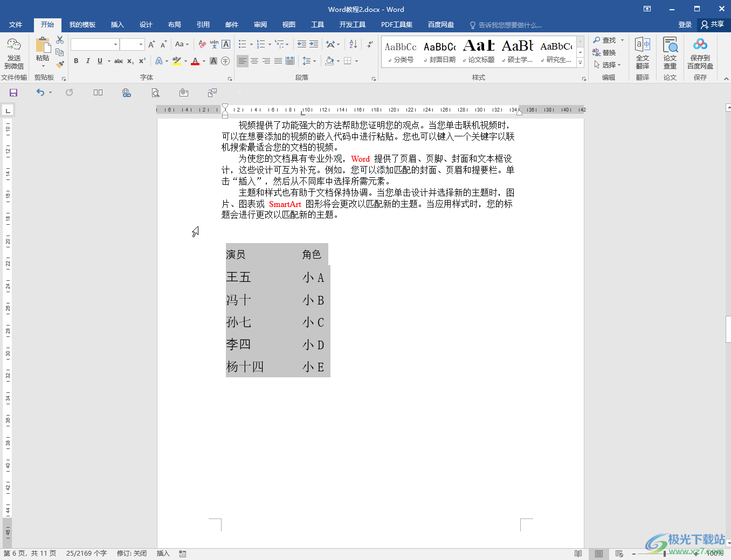The height and width of the screenshot is (560, 731).
Task: Click the Print Preview magnifier icon in quick toolbar
Action: pyautogui.click(x=155, y=93)
